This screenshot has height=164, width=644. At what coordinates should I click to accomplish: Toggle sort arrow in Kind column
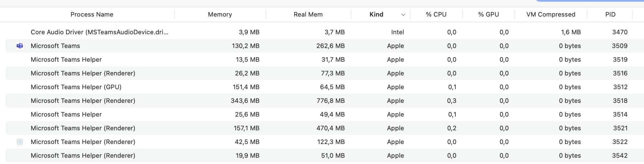click(x=403, y=15)
